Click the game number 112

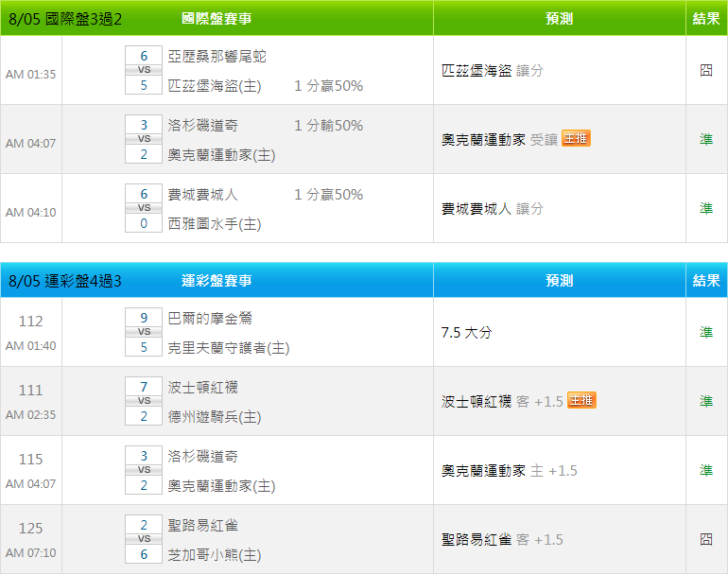click(x=30, y=322)
